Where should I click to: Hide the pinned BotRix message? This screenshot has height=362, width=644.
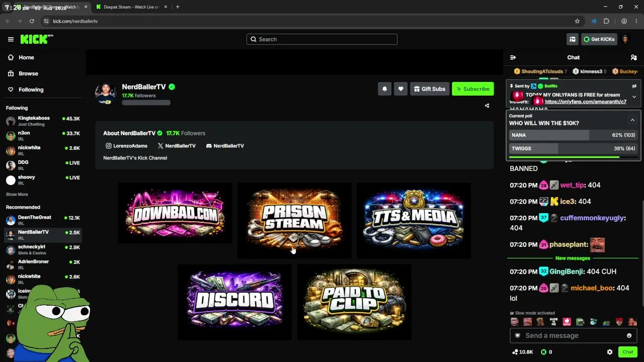point(634,86)
